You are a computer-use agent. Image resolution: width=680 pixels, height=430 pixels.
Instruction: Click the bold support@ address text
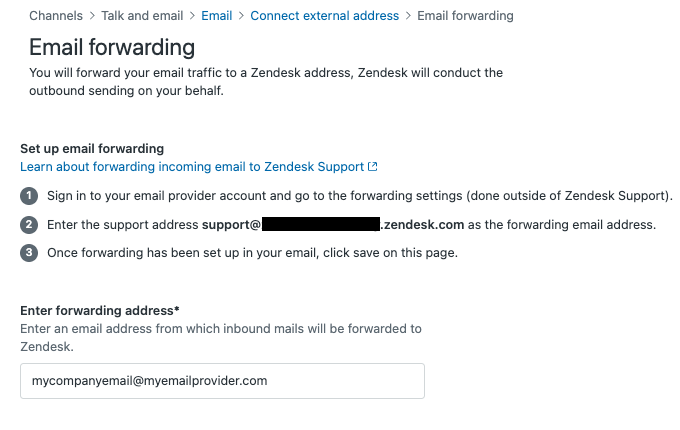tap(231, 224)
